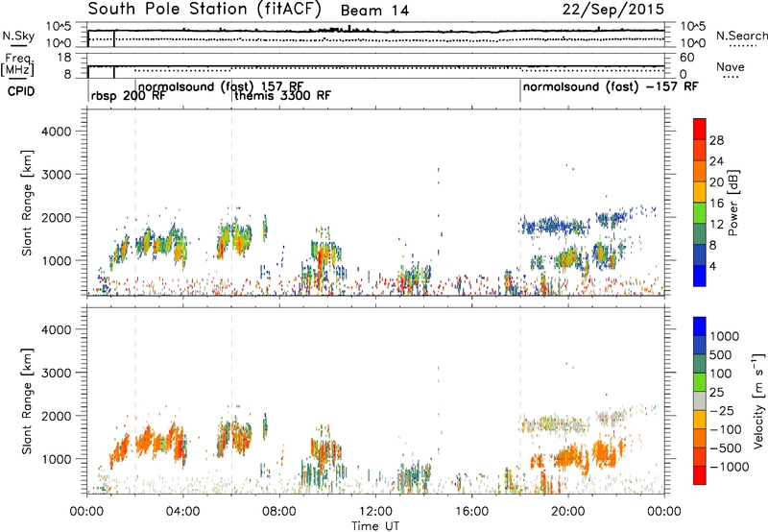Image resolution: width=768 pixels, height=532 pixels.
Task: Click the date '22/Sep/2015'
Action: click(613, 10)
